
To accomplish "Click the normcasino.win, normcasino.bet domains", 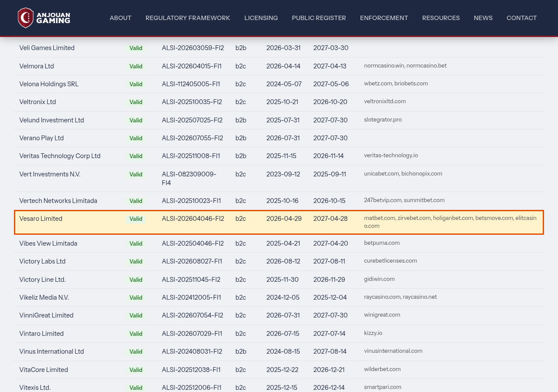I will click(405, 66).
